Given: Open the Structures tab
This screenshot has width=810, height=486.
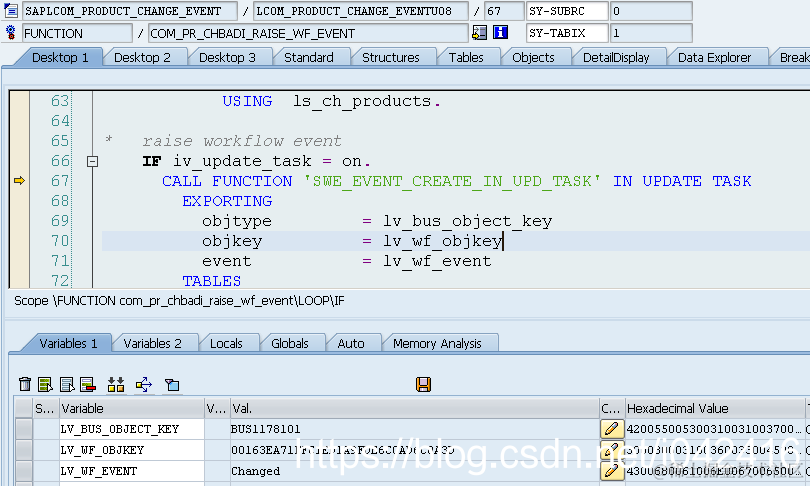Looking at the screenshot, I should click(391, 57).
